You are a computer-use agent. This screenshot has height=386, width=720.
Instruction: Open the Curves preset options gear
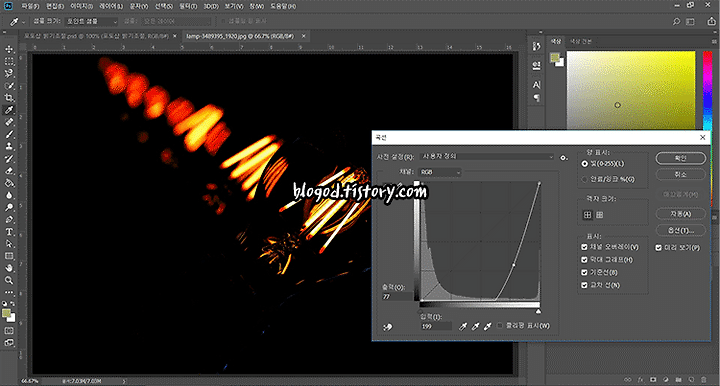coord(563,157)
